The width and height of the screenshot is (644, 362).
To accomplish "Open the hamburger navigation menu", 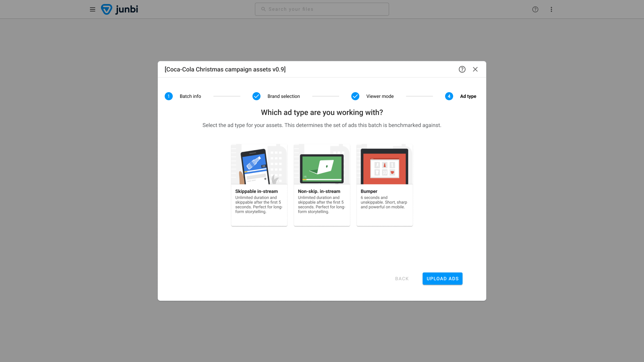I will 93,9.
